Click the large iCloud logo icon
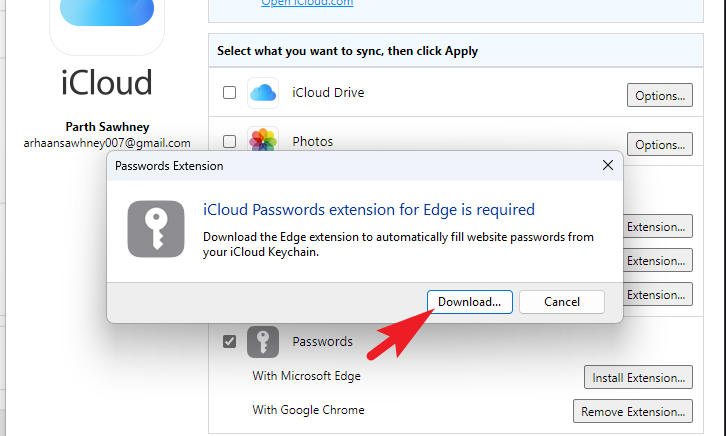This screenshot has width=726, height=436. coord(107,20)
